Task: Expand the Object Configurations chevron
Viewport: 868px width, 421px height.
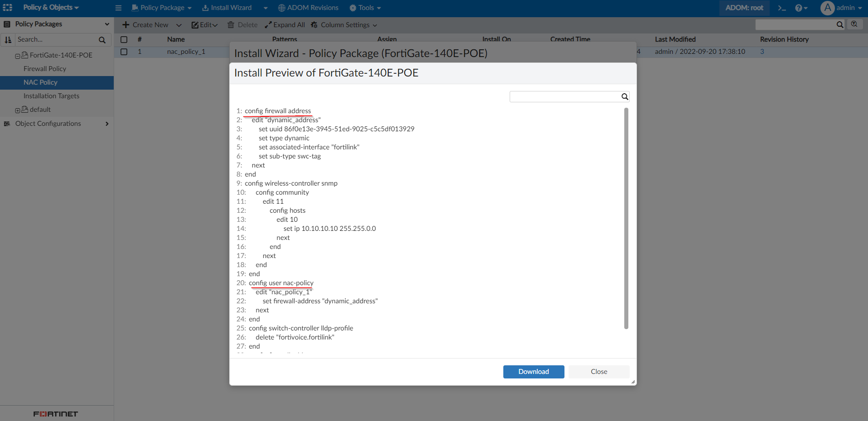Action: click(107, 124)
